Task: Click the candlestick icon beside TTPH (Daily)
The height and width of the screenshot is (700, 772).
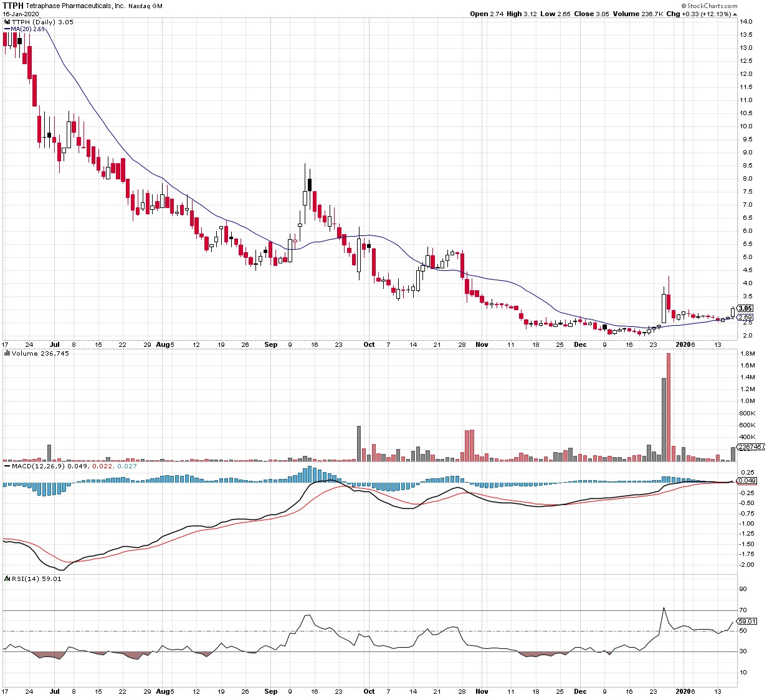Action: point(7,22)
